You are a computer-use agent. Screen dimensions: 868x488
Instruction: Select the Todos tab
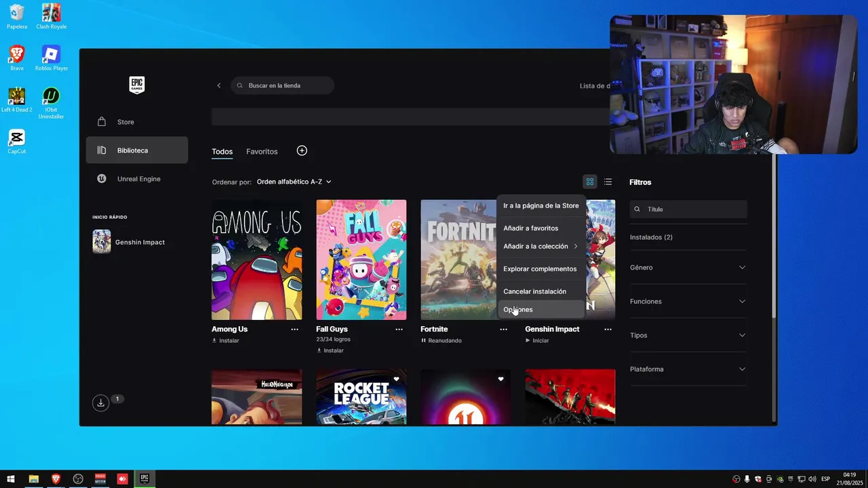pyautogui.click(x=222, y=152)
